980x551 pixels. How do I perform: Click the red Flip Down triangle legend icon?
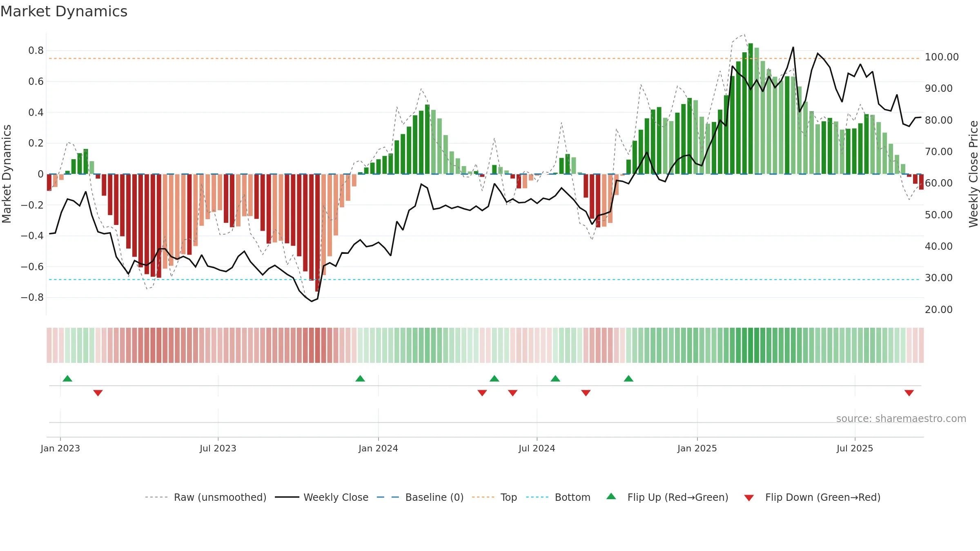[x=749, y=498]
